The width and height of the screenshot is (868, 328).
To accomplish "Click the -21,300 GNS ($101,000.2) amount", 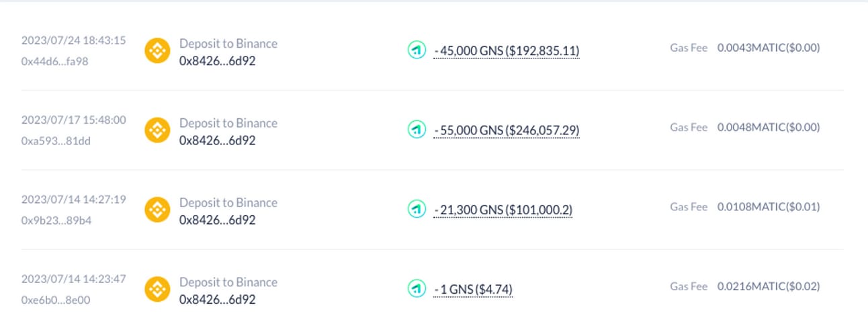I will pos(503,210).
